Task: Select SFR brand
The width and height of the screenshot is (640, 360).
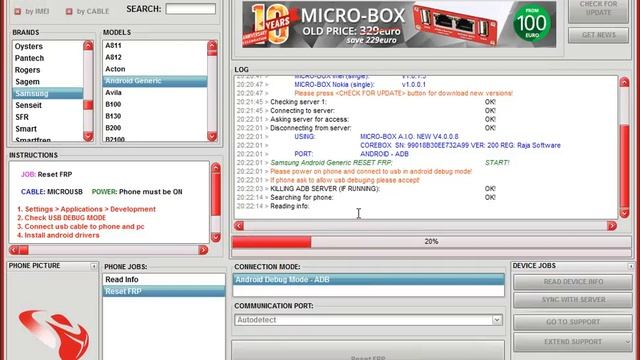Action: (x=48, y=117)
